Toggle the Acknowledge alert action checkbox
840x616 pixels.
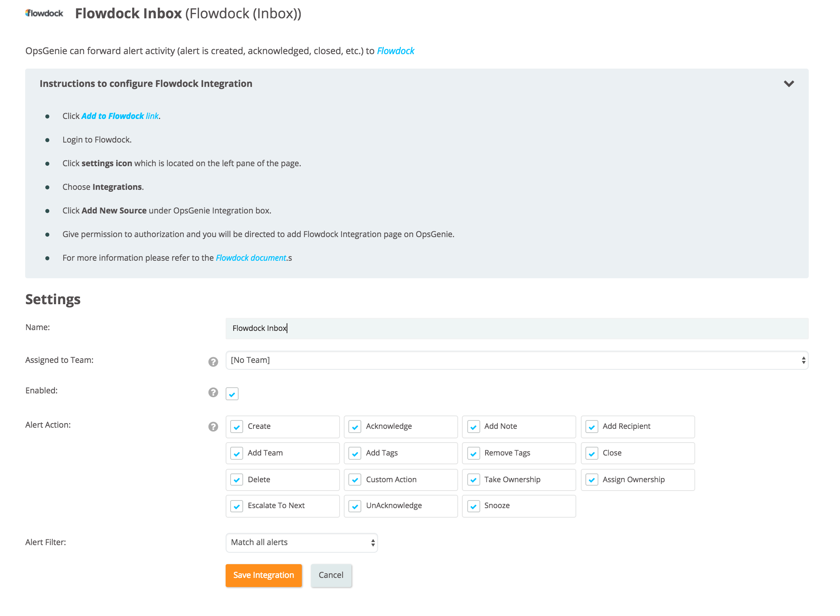tap(355, 427)
